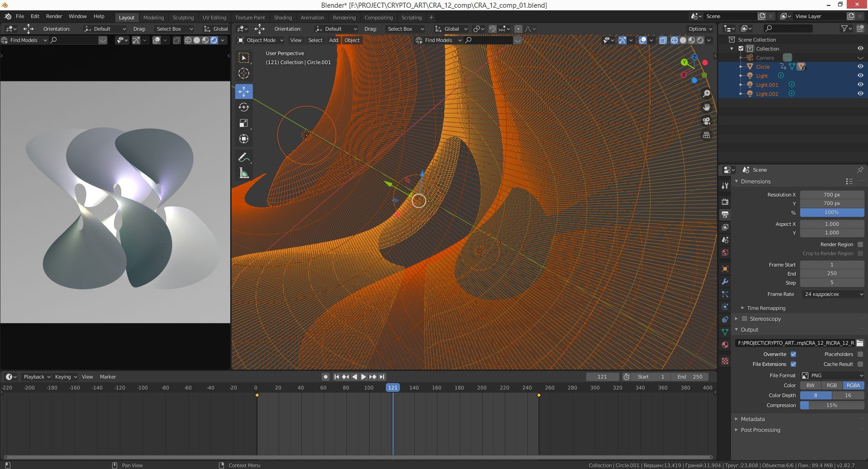Adjust the Compression slider
The height and width of the screenshot is (469, 868).
[832, 405]
